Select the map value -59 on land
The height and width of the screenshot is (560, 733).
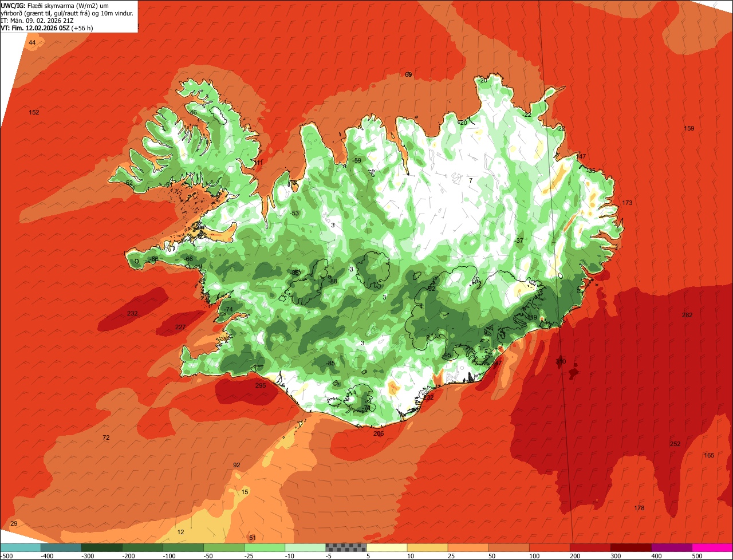click(x=357, y=160)
